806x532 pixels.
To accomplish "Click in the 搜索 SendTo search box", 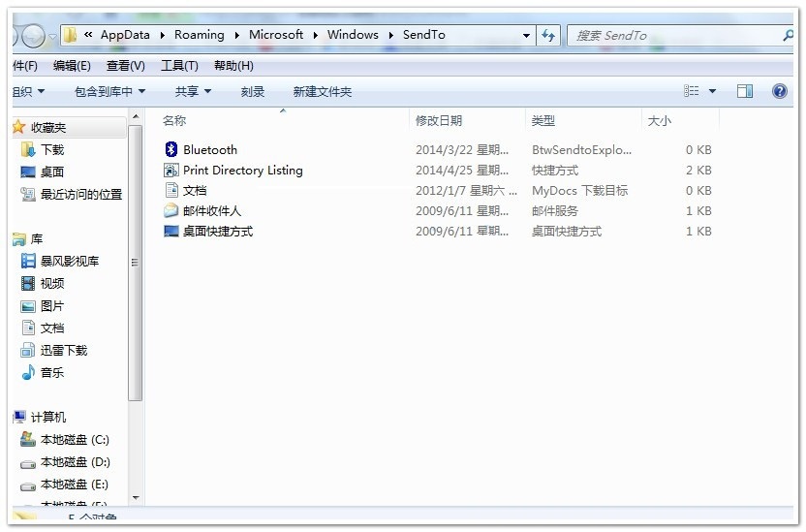I will coord(673,35).
